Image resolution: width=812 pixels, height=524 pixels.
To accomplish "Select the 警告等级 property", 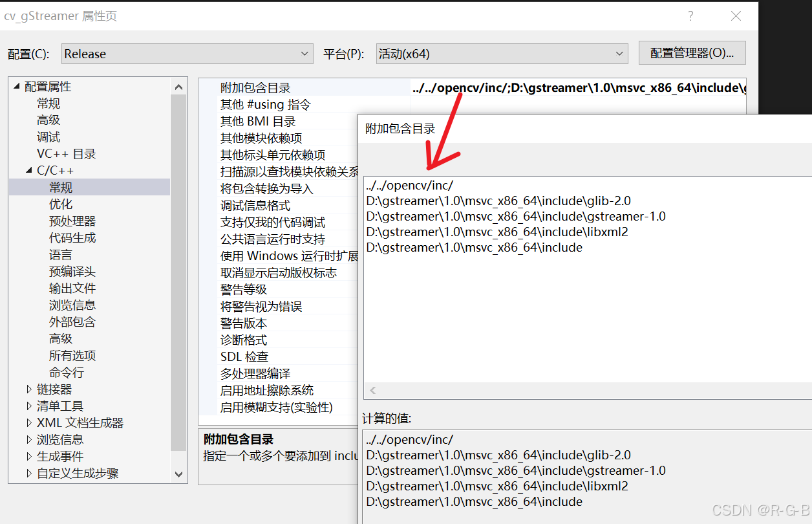I will coord(244,290).
